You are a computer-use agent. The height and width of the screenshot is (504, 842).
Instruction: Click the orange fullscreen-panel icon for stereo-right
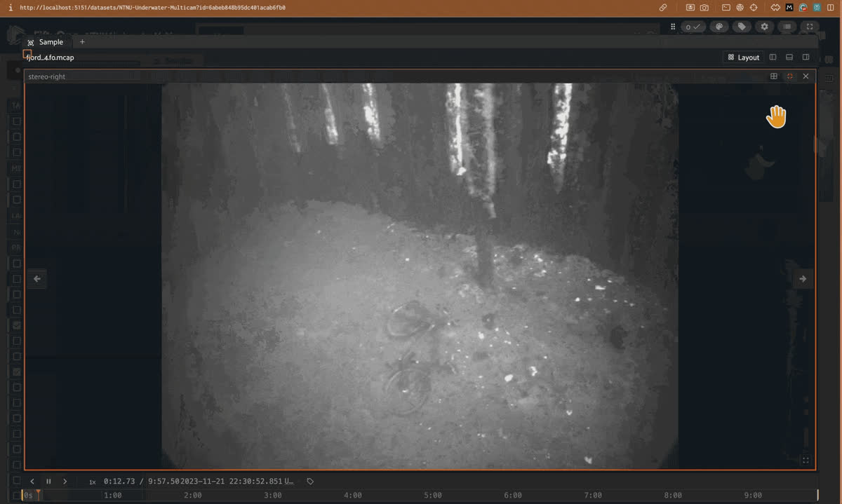[790, 76]
